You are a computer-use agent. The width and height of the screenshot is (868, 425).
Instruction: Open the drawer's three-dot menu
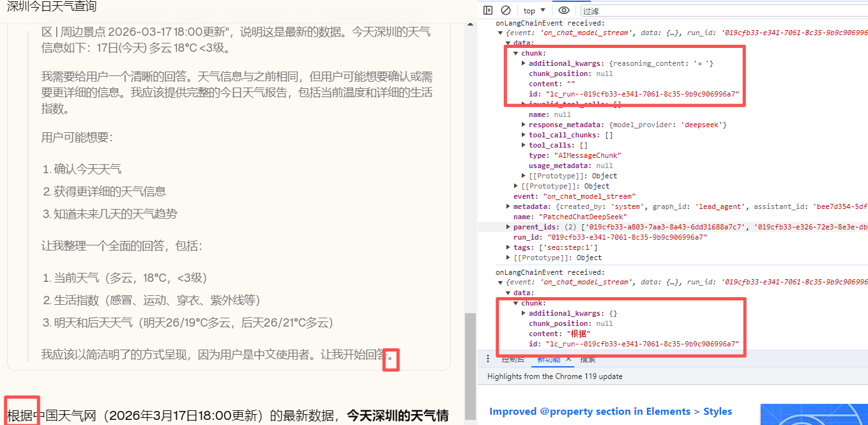(x=488, y=359)
